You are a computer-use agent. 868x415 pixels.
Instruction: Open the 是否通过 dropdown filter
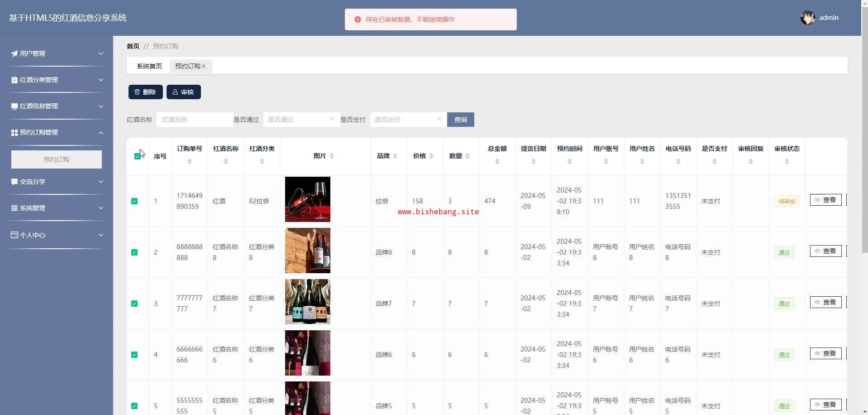pos(301,120)
